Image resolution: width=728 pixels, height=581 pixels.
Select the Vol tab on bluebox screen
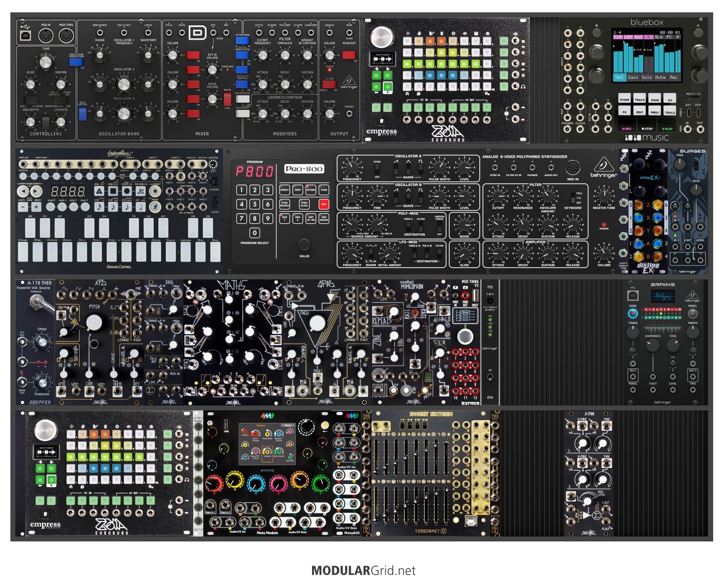point(620,77)
